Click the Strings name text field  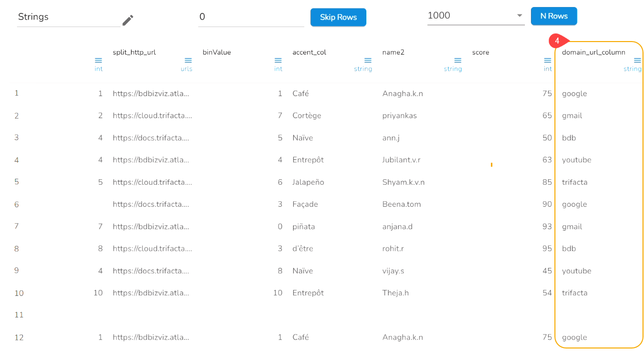pyautogui.click(x=68, y=17)
